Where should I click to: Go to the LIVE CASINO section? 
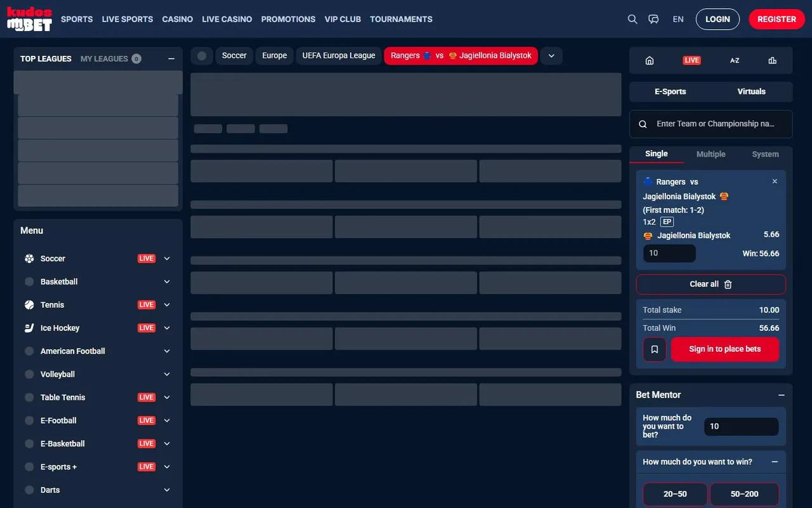point(227,19)
